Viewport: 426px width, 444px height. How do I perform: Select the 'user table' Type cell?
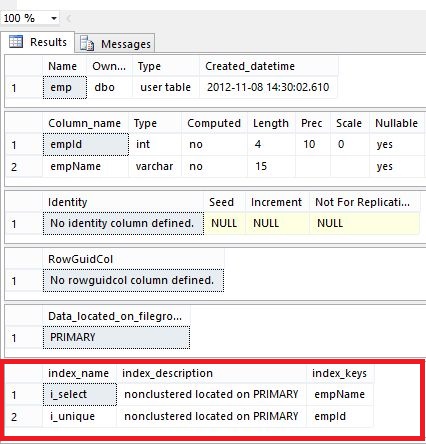tap(166, 87)
